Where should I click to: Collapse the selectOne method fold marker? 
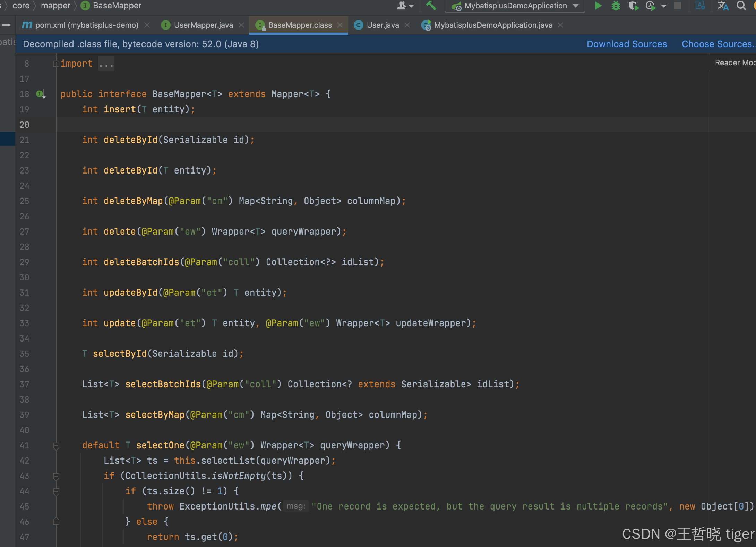pyautogui.click(x=56, y=446)
